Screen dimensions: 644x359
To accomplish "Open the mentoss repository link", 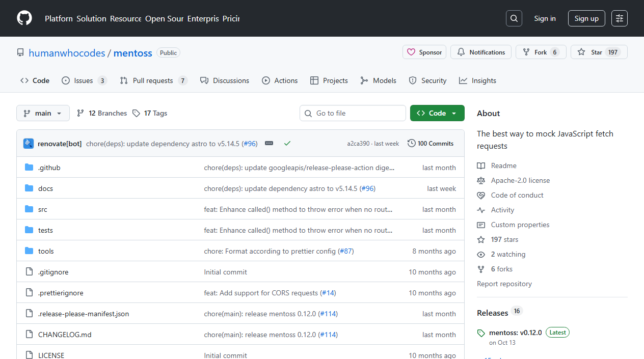I will pyautogui.click(x=133, y=52).
